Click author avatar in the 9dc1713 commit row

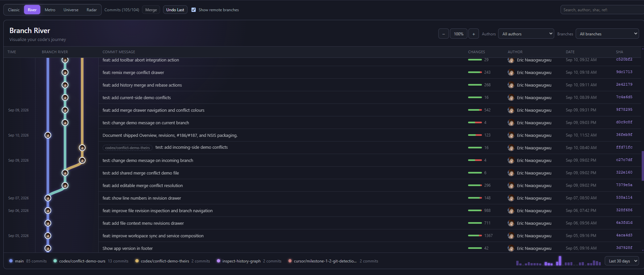point(511,72)
